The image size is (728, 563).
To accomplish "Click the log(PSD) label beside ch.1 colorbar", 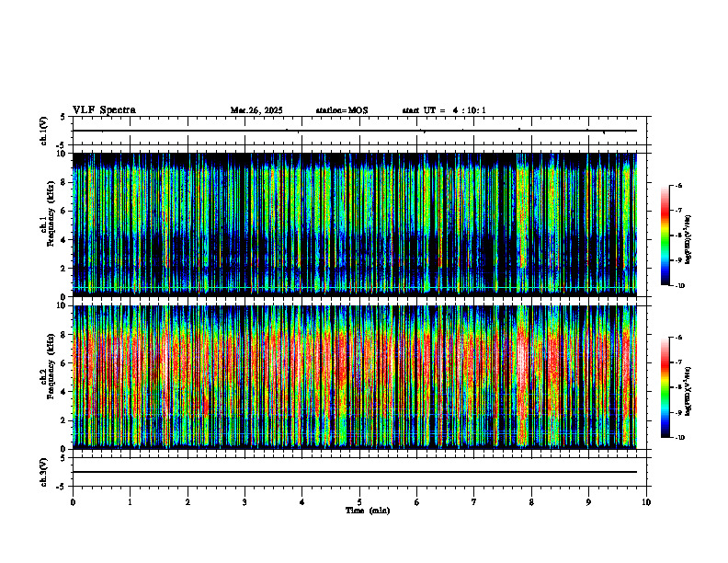I will [688, 240].
